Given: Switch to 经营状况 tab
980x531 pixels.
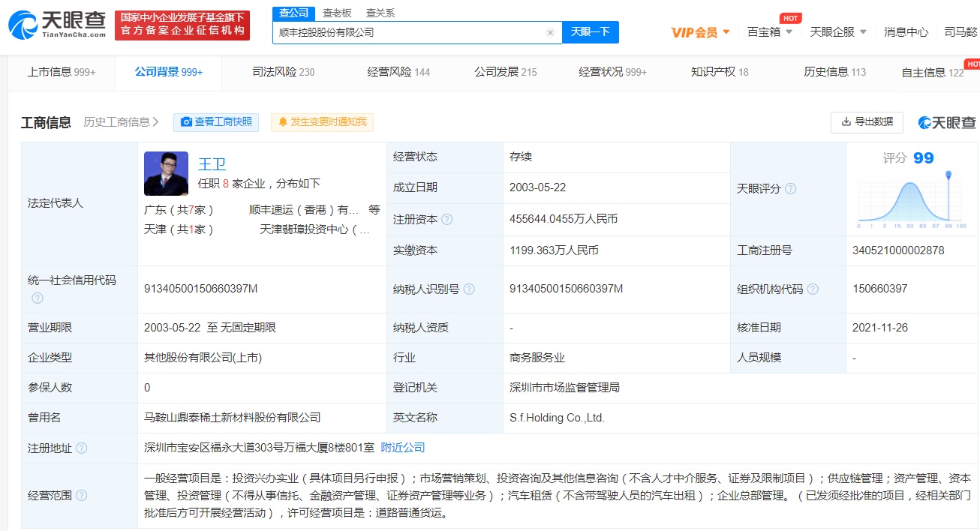Looking at the screenshot, I should pos(612,72).
